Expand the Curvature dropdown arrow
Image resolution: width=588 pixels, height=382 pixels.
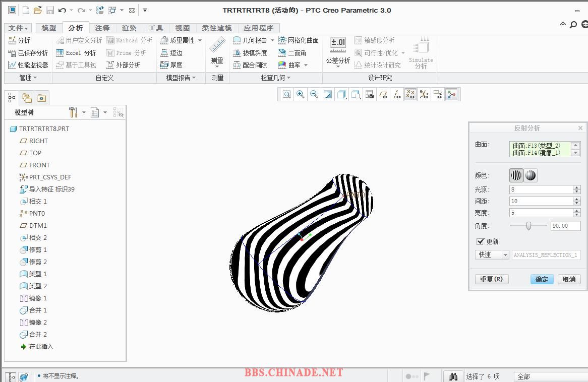coord(306,65)
